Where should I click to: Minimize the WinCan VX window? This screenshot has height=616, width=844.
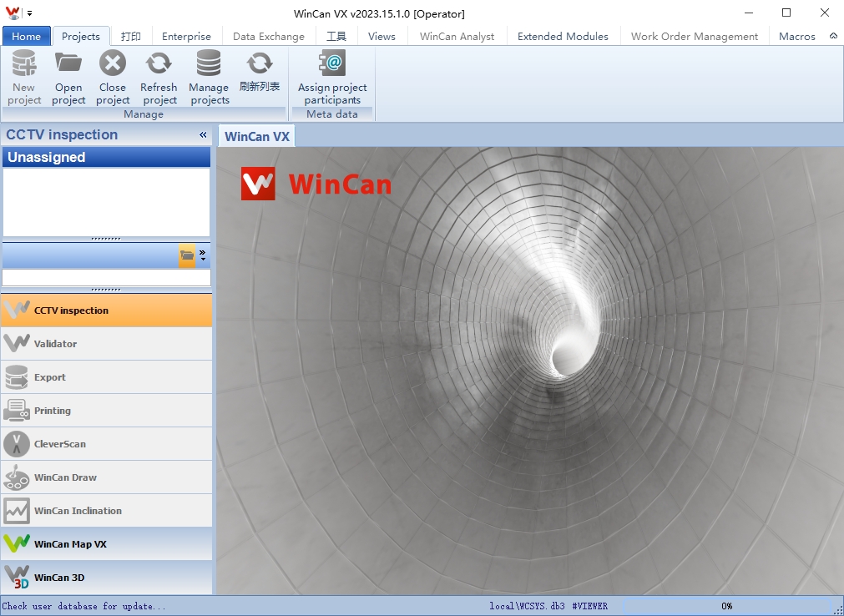pyautogui.click(x=748, y=13)
